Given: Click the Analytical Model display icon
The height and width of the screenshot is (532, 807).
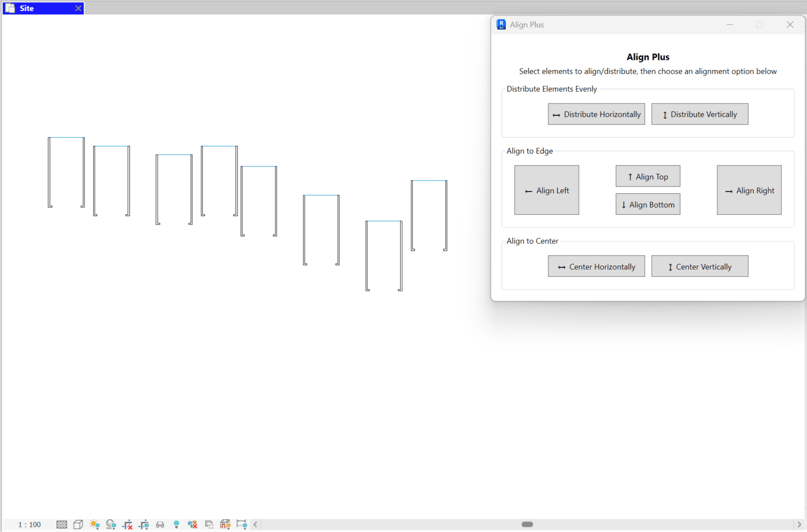Looking at the screenshot, I should [x=225, y=524].
